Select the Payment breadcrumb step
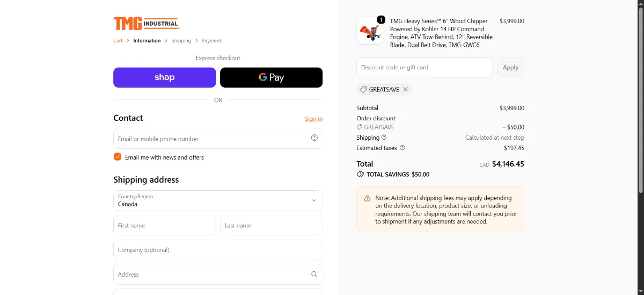644x295 pixels. coord(211,40)
